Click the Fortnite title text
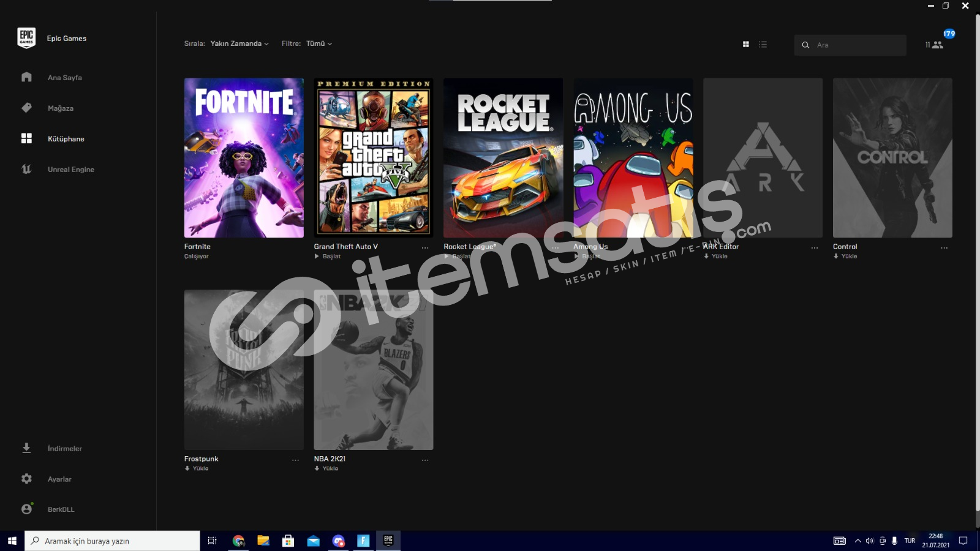 pos(197,247)
